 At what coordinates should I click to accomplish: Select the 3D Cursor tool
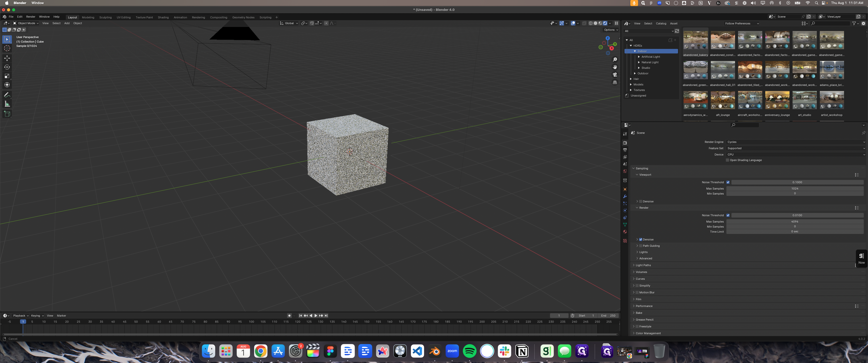(x=7, y=48)
